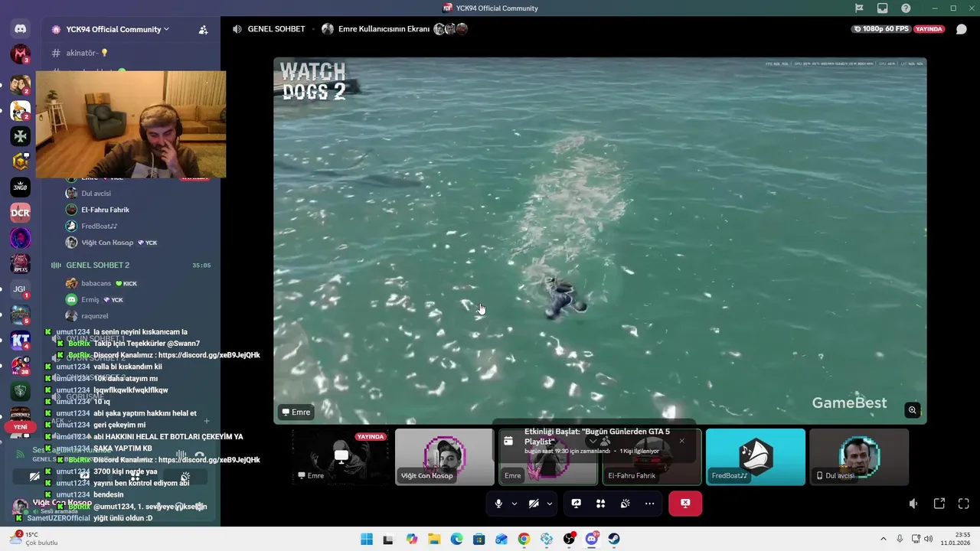
Task: Select user babacans in the voice list
Action: [96, 283]
